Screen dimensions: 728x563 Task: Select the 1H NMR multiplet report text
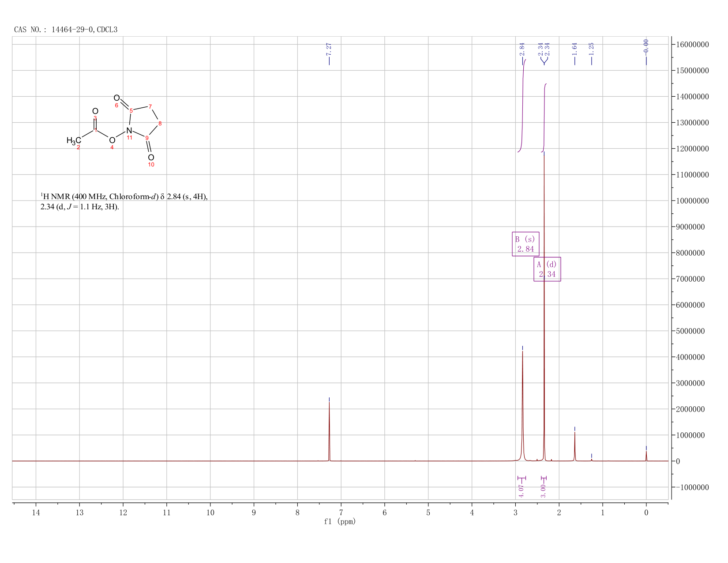click(x=124, y=201)
